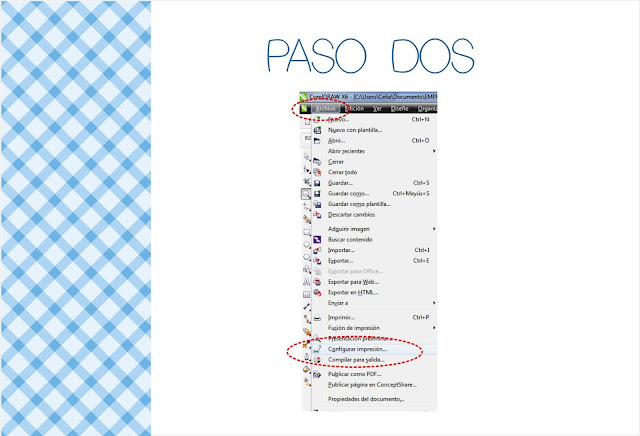Open the Diseño menu
Screen dimensions: 640x436
399,109
